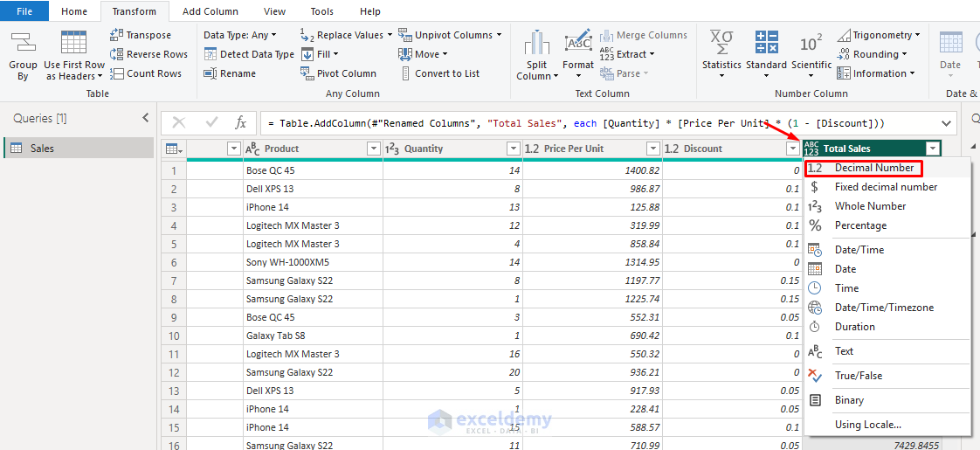Image resolution: width=980 pixels, height=450 pixels.
Task: Open the Trigonometry dropdown
Action: pyautogui.click(x=879, y=35)
